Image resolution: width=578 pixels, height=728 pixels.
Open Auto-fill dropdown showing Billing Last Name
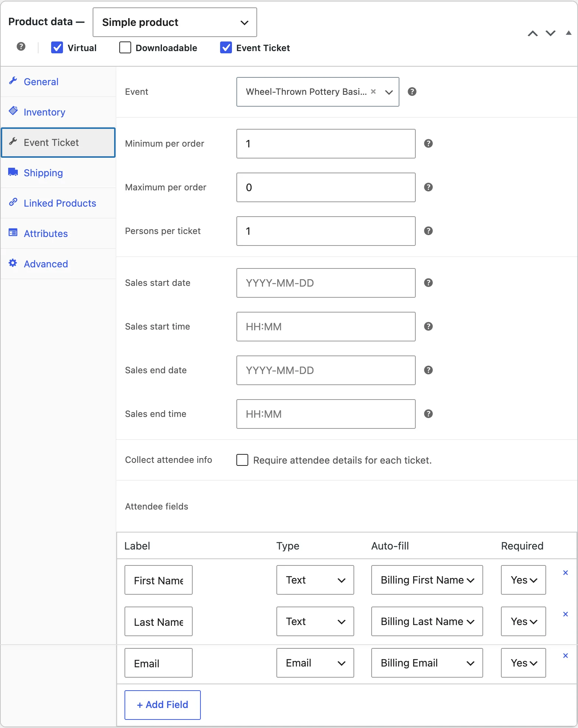[x=427, y=621]
